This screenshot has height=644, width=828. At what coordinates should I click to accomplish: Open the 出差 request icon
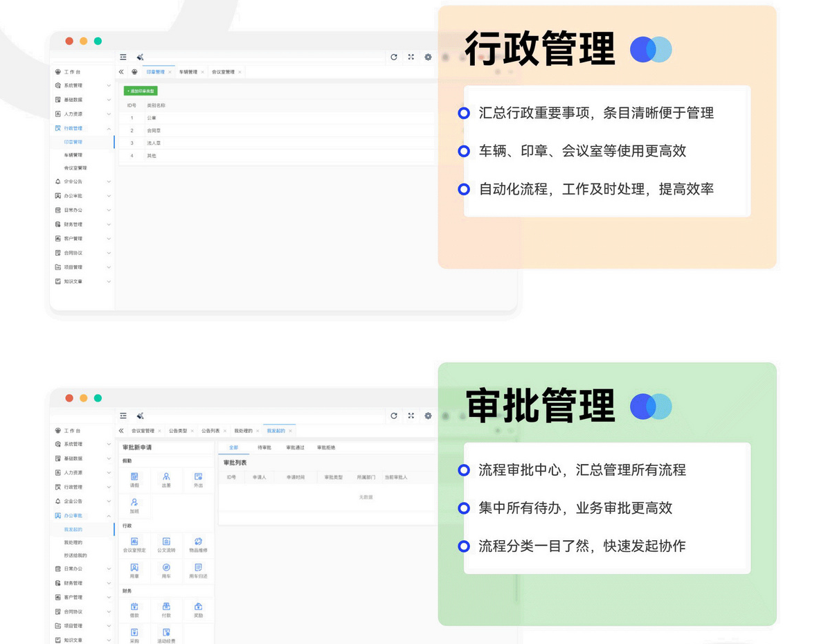tap(166, 477)
